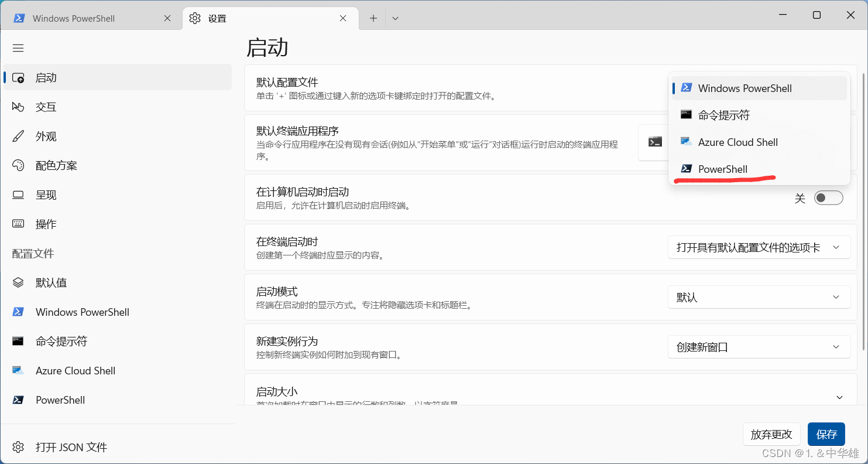This screenshot has height=464, width=868.
Task: Click the gear icon beside 打开 JSON 文件
Action: (x=18, y=447)
